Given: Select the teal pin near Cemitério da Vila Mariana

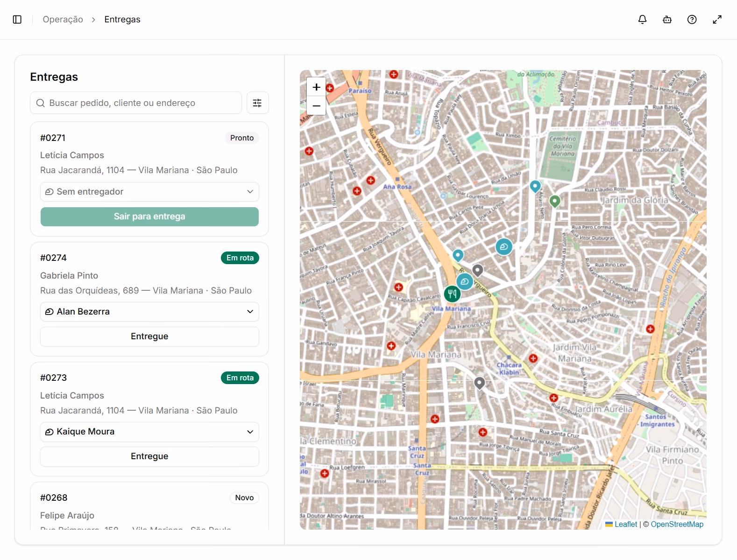Looking at the screenshot, I should [535, 186].
